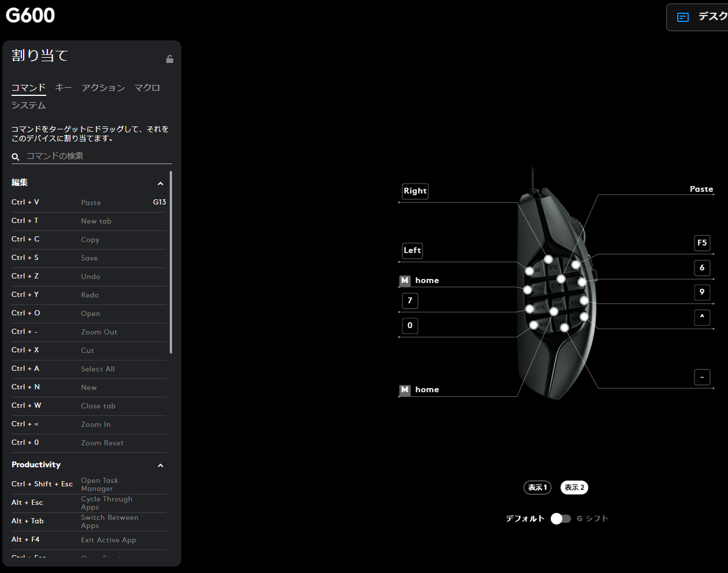Click the Paste assignment label by the mouse
Screen dimensions: 728x573
[701, 189]
